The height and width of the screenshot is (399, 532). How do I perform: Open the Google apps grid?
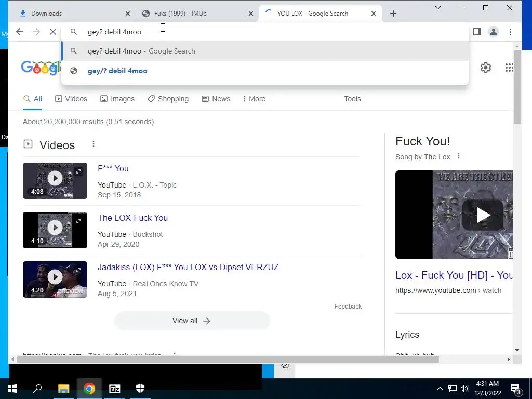click(x=509, y=68)
